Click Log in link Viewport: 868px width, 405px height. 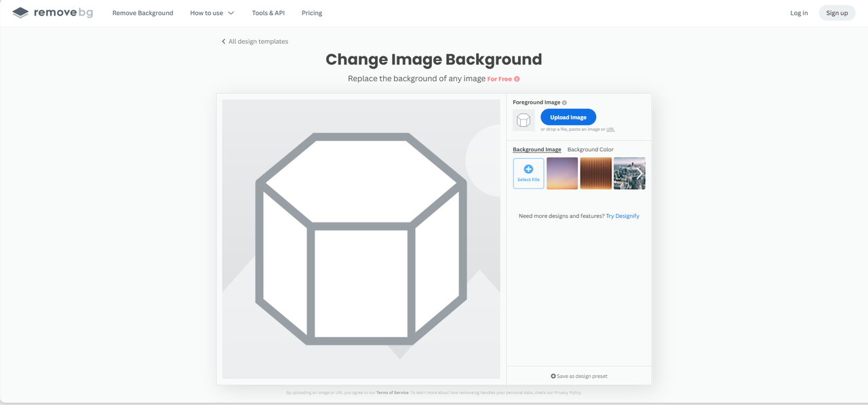(x=799, y=13)
